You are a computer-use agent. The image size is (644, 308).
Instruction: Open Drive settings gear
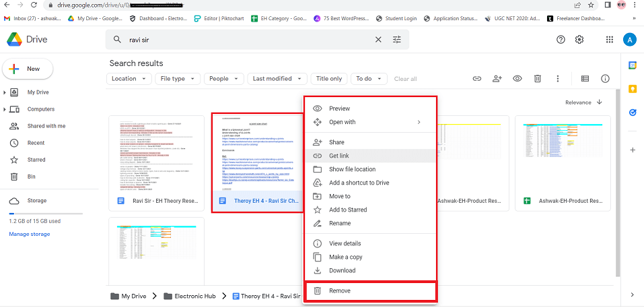(x=579, y=40)
